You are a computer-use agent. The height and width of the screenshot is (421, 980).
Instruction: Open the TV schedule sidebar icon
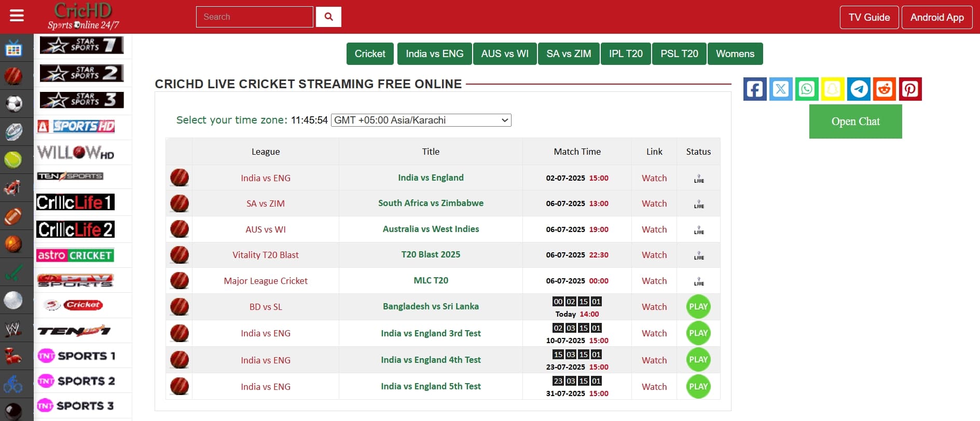click(x=13, y=49)
